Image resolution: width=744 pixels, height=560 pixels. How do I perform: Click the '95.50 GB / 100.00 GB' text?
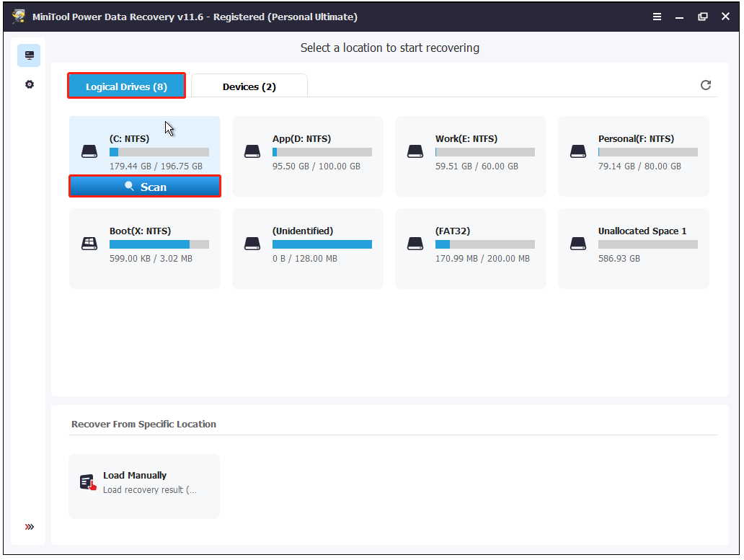pyautogui.click(x=316, y=166)
